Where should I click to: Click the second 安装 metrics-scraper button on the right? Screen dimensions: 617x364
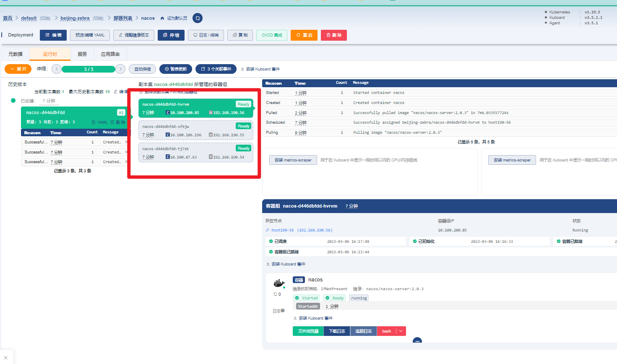click(512, 160)
